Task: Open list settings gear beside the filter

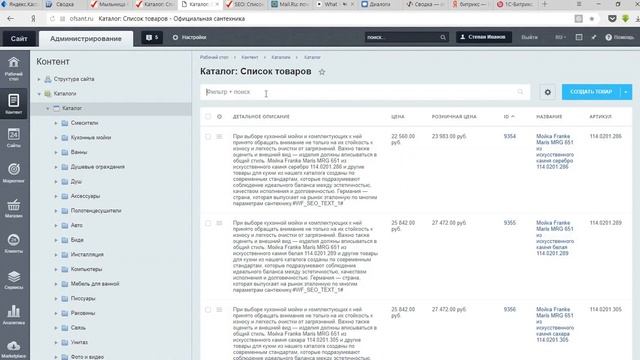Action: [547, 92]
